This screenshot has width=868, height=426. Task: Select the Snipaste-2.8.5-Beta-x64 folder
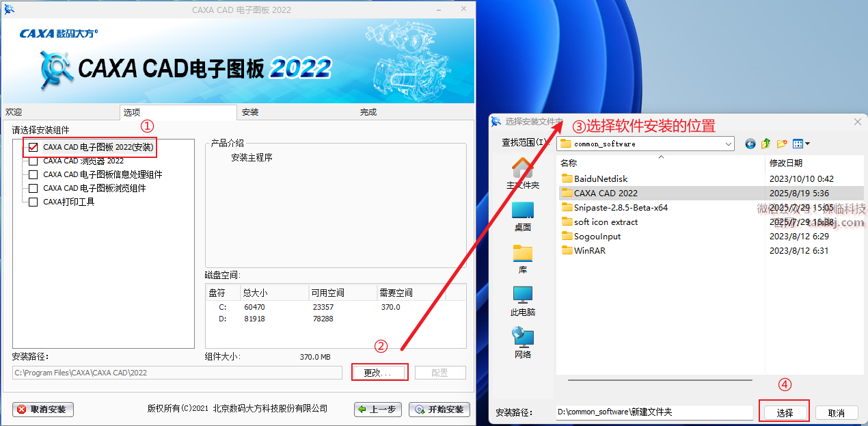(614, 207)
